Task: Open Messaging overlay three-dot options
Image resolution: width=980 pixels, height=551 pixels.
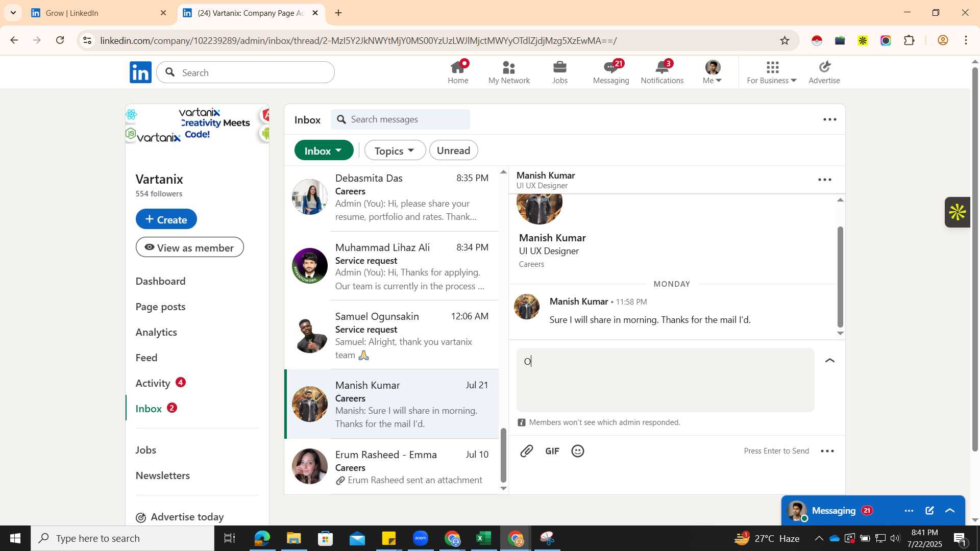Action: pyautogui.click(x=909, y=511)
